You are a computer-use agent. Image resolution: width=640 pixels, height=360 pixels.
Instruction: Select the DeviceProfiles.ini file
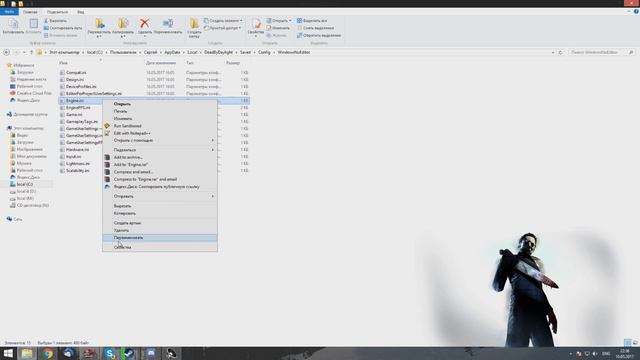81,87
